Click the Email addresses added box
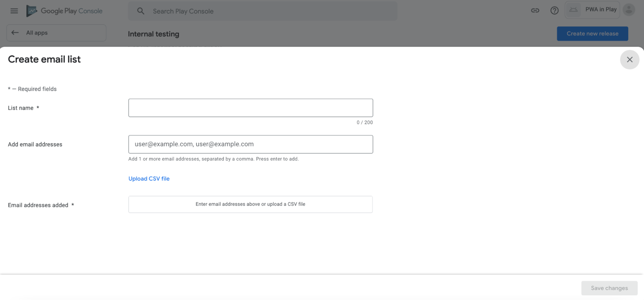The height and width of the screenshot is (300, 644). pos(250,204)
